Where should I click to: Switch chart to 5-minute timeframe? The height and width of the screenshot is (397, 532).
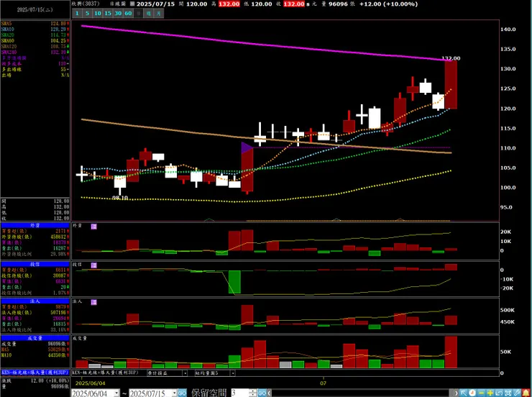87,13
